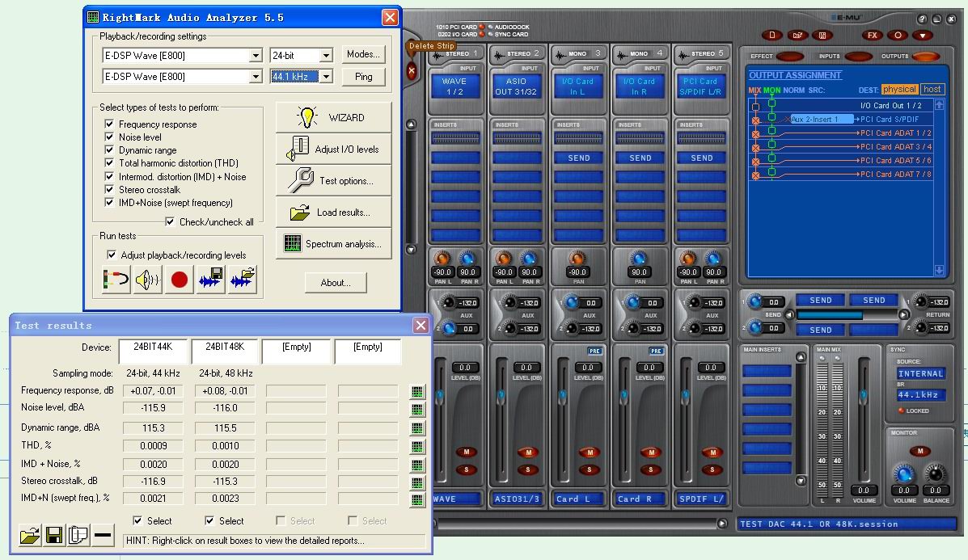Click the make HTML report icon
Screen dimensions: 968x560
click(x=78, y=535)
